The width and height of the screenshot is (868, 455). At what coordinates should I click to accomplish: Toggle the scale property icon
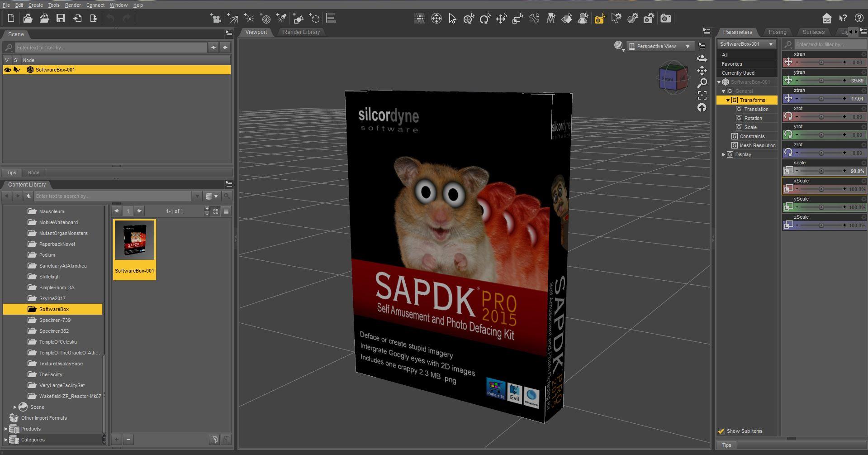[x=788, y=171]
